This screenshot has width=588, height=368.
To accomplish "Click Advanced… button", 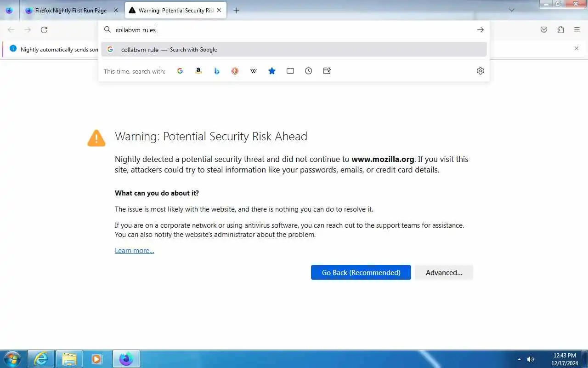I will 444,272.
